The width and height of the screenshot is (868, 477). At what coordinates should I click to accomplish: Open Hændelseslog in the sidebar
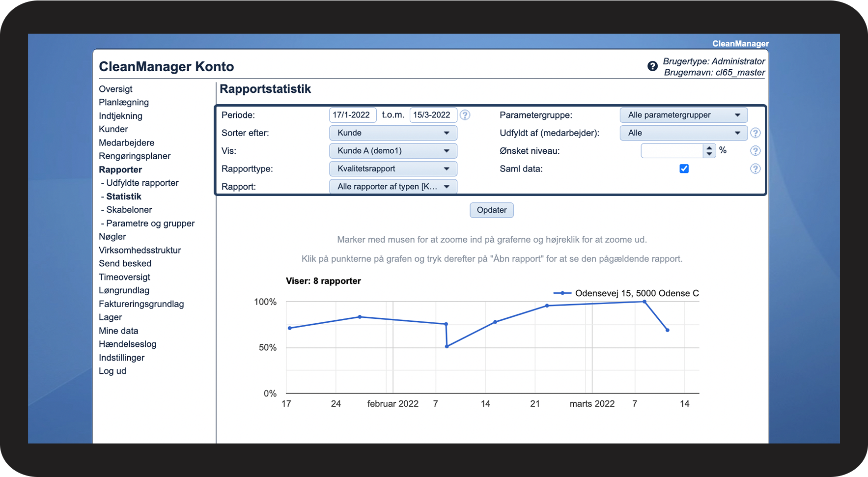pyautogui.click(x=128, y=344)
